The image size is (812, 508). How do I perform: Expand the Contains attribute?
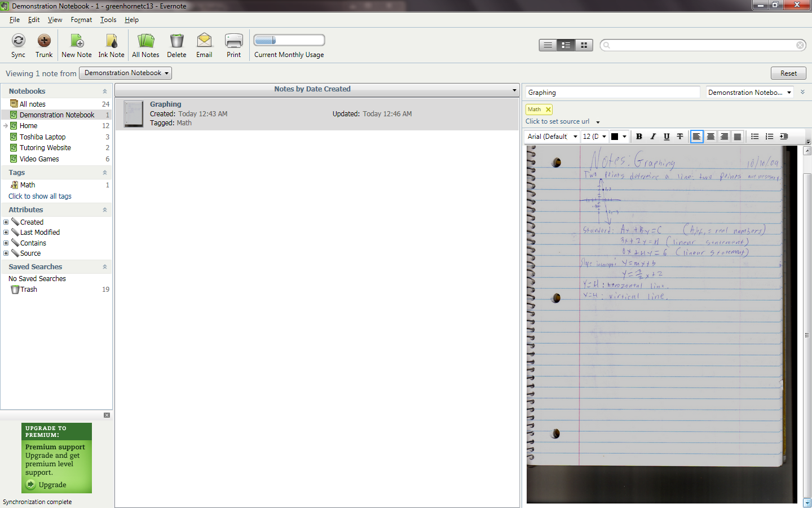point(6,243)
